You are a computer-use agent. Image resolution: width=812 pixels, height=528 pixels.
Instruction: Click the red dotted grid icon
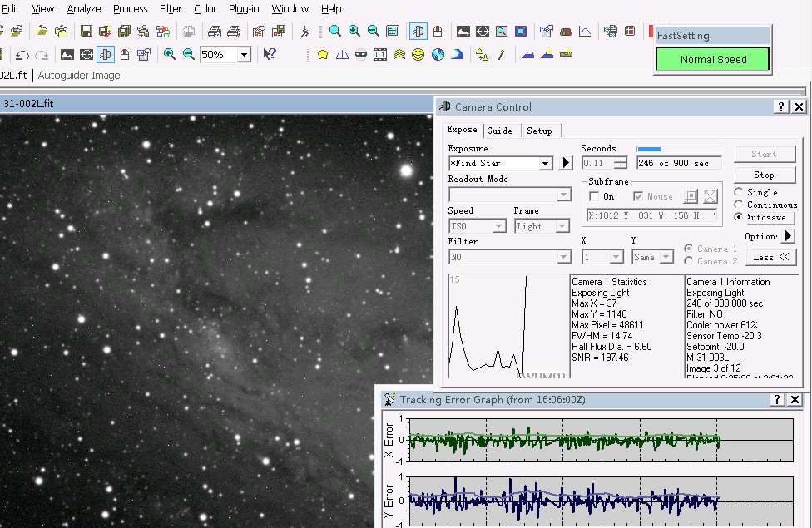tap(630, 31)
